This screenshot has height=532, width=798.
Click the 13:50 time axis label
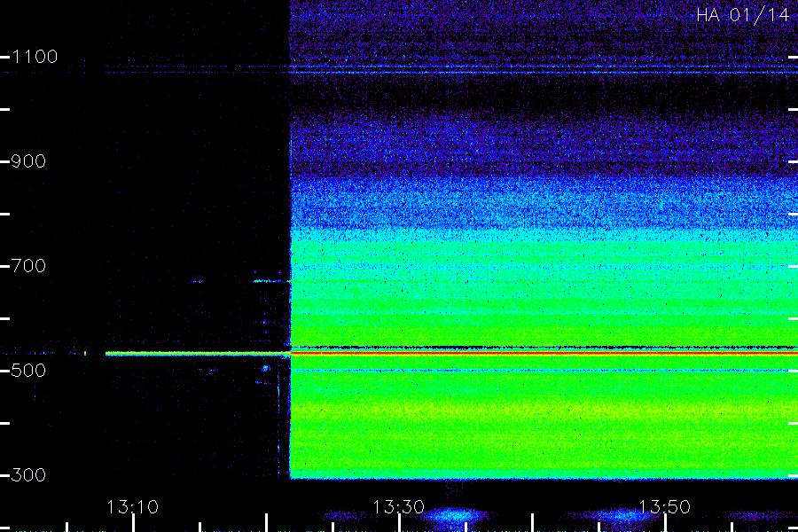664,507
